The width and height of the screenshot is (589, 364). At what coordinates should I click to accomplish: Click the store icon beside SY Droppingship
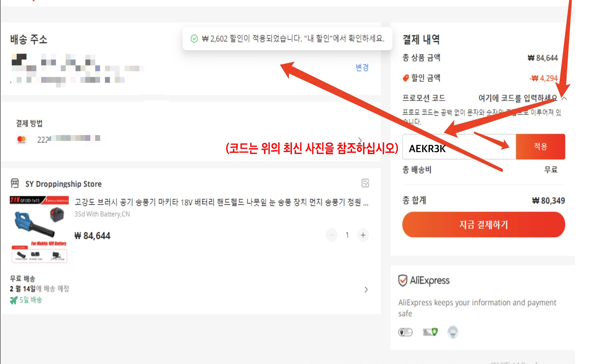pyautogui.click(x=15, y=183)
